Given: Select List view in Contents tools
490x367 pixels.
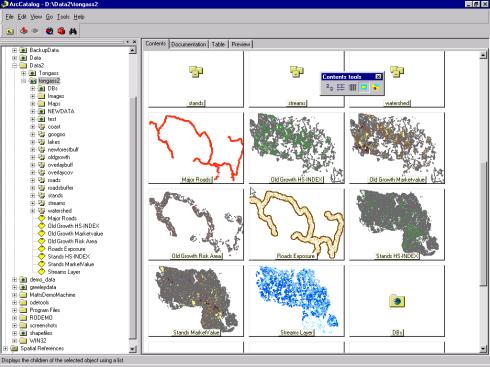Looking at the screenshot, I should tap(341, 88).
